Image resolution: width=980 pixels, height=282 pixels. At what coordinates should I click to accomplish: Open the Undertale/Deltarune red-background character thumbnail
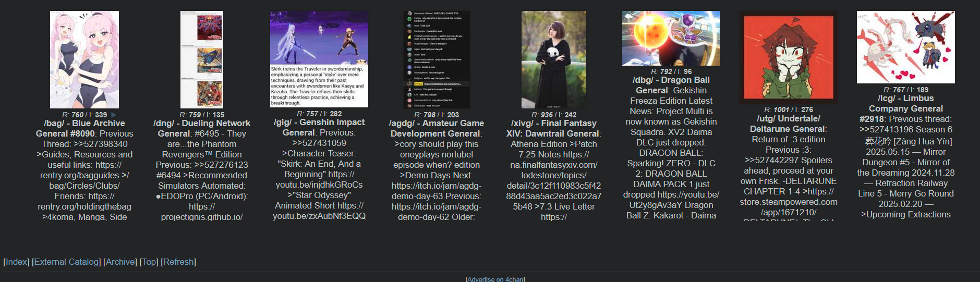[x=789, y=57]
